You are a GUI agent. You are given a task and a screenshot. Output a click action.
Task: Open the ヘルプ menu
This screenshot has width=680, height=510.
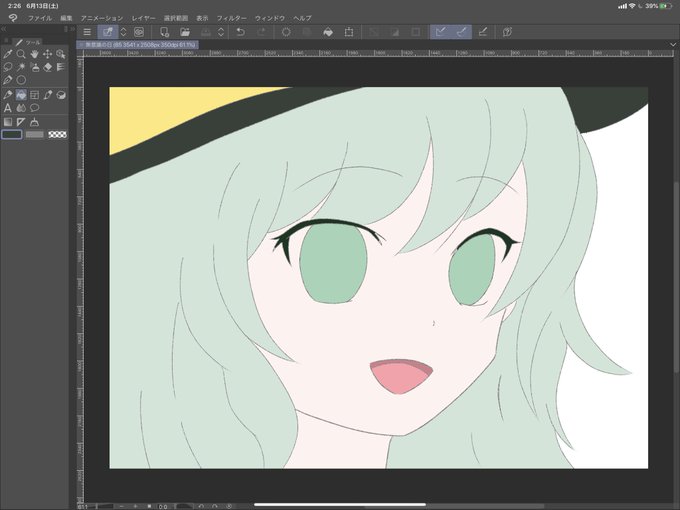[302, 18]
